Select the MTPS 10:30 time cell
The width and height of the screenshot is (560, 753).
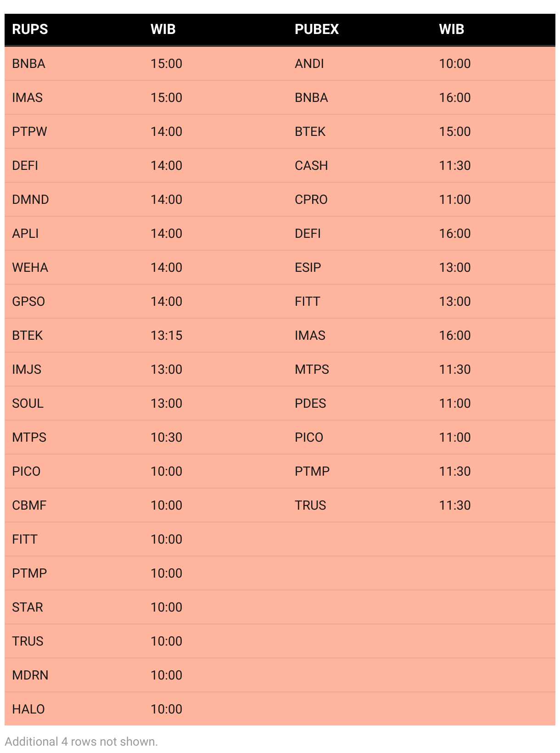pyautogui.click(x=167, y=438)
